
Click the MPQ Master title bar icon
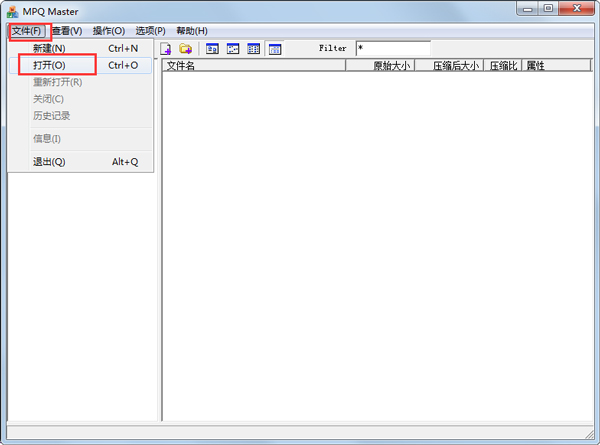pos(12,10)
